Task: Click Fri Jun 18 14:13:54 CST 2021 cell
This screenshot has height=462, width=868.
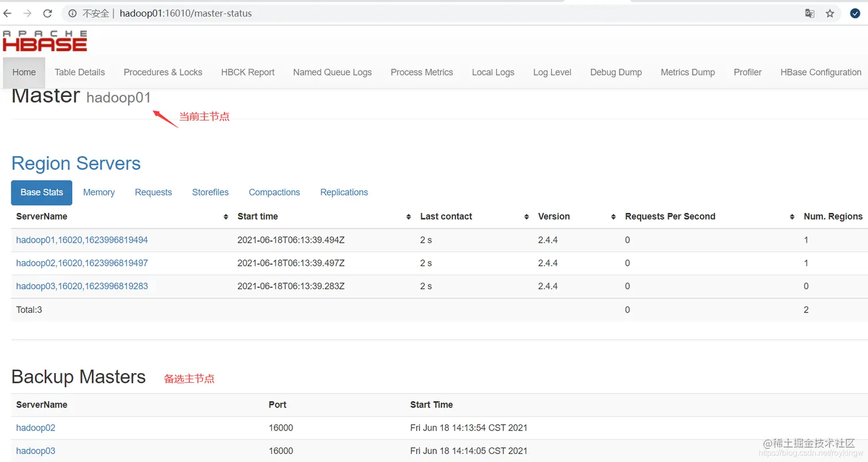Action: (469, 428)
